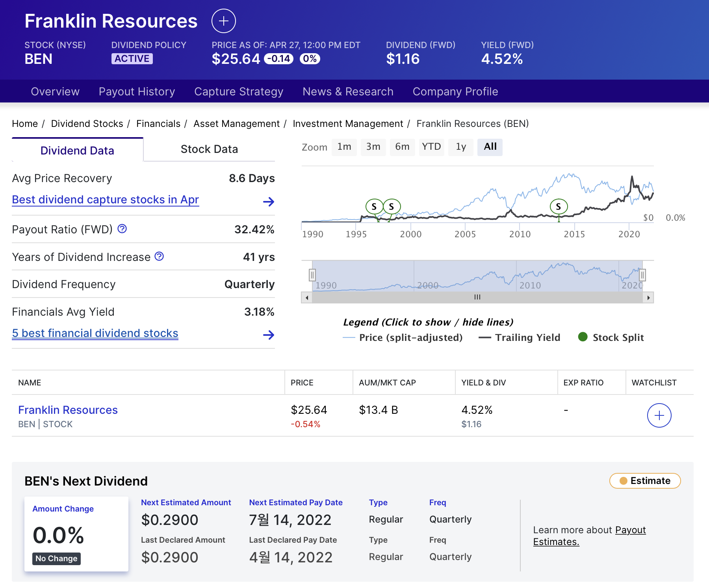Image resolution: width=709 pixels, height=588 pixels.
Task: Open Investment Management breadcrumb link
Action: [x=348, y=124]
